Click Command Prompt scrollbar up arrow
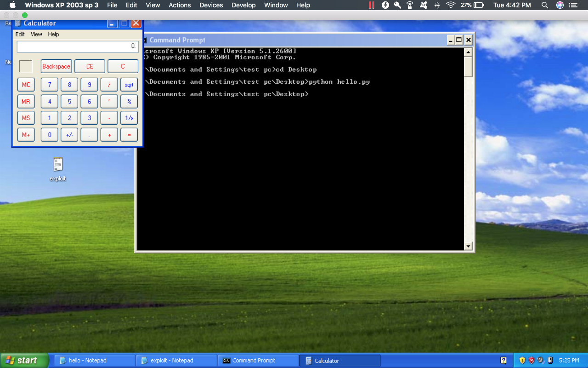This screenshot has width=588, height=368. tap(468, 52)
